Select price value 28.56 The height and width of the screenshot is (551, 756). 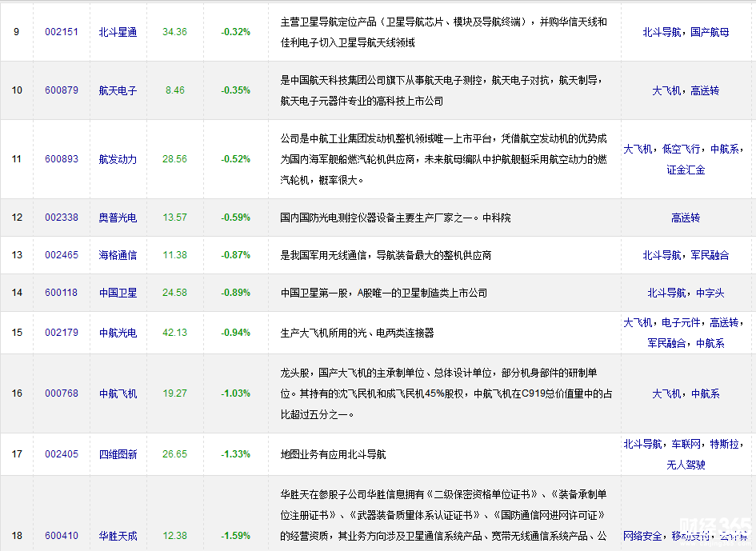[x=174, y=159]
